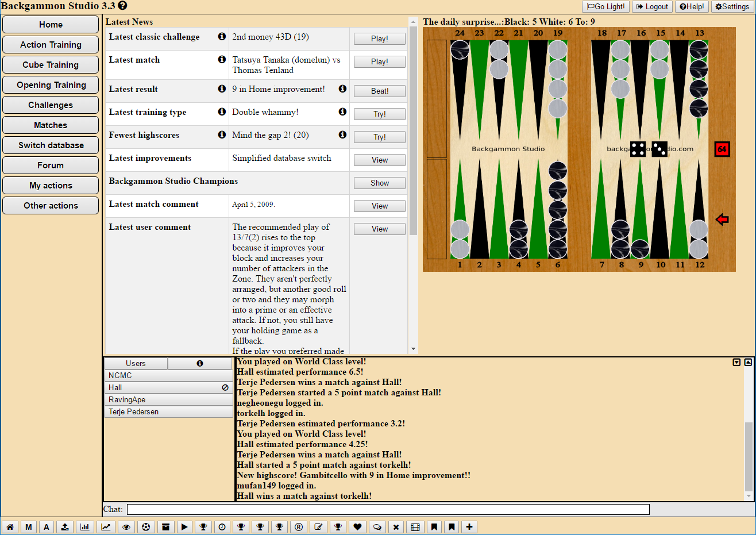The image size is (756, 535).
Task: Click the clock icon in bottom toolbar
Action: (222, 526)
